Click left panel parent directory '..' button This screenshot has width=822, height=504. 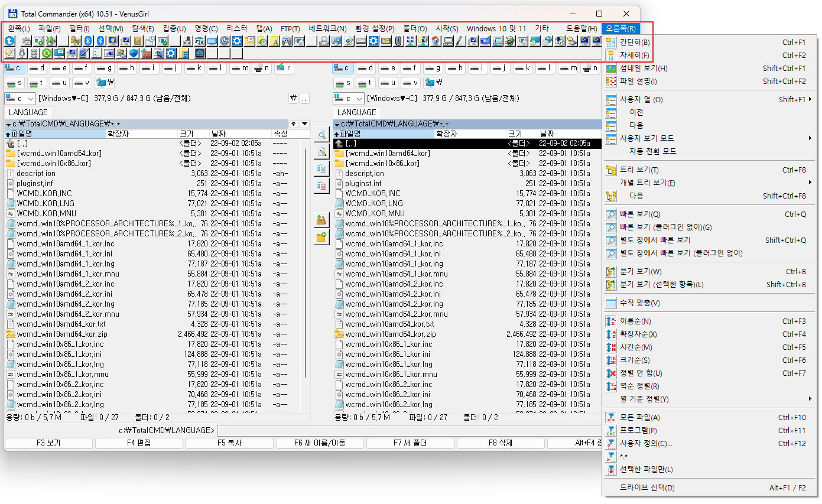tap(305, 99)
